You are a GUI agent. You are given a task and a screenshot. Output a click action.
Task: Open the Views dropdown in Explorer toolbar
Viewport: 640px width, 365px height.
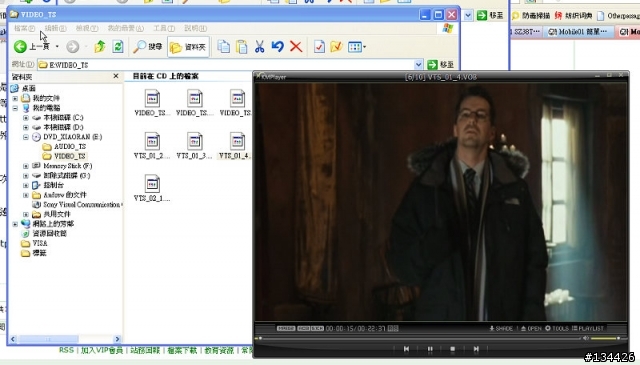pyautogui.click(x=357, y=47)
